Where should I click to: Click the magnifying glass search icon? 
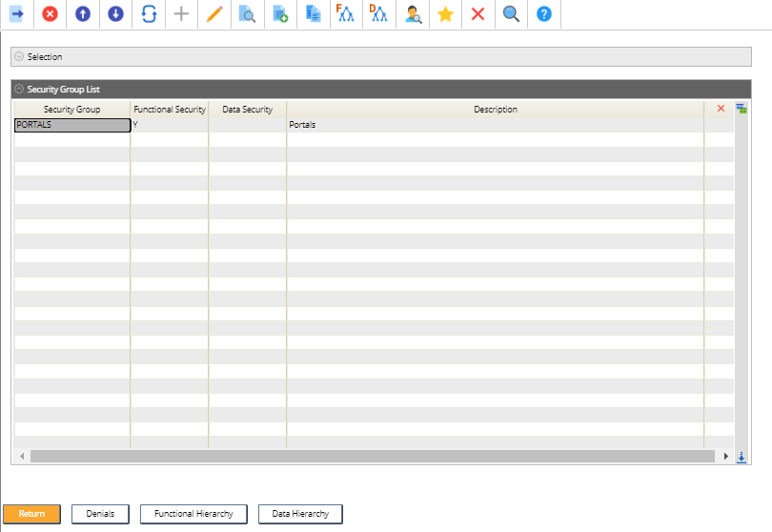(511, 13)
